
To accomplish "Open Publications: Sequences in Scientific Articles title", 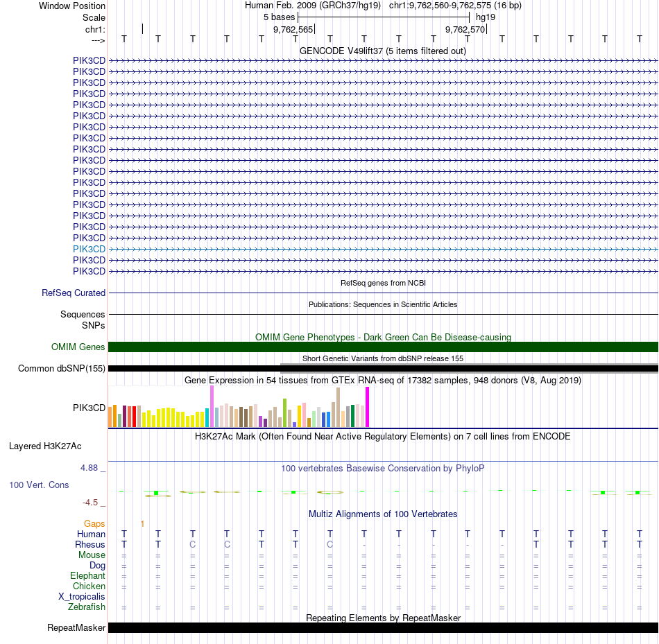I will click(383, 304).
